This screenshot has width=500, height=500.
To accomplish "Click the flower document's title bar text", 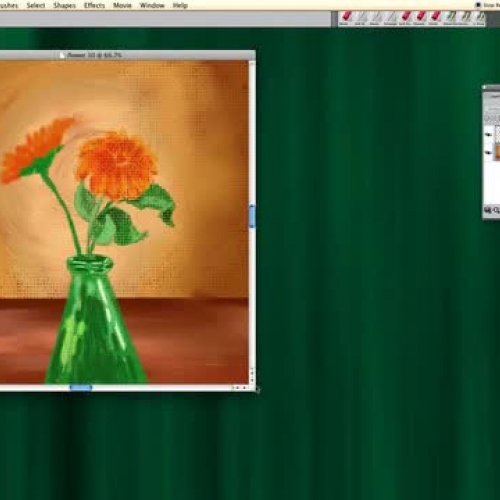I will (x=95, y=55).
